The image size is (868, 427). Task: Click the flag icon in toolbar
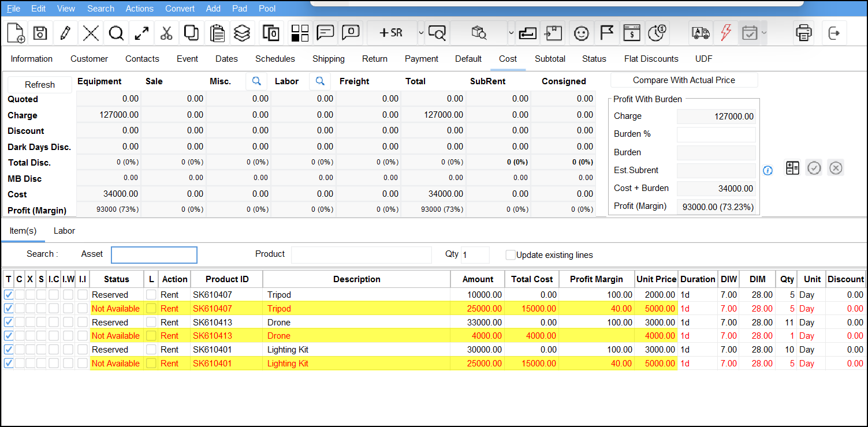606,33
